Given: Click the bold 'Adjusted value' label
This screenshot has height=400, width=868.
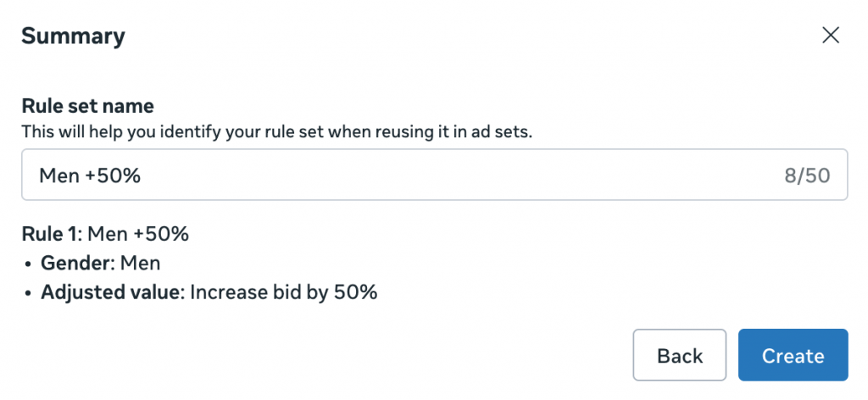Looking at the screenshot, I should (110, 293).
